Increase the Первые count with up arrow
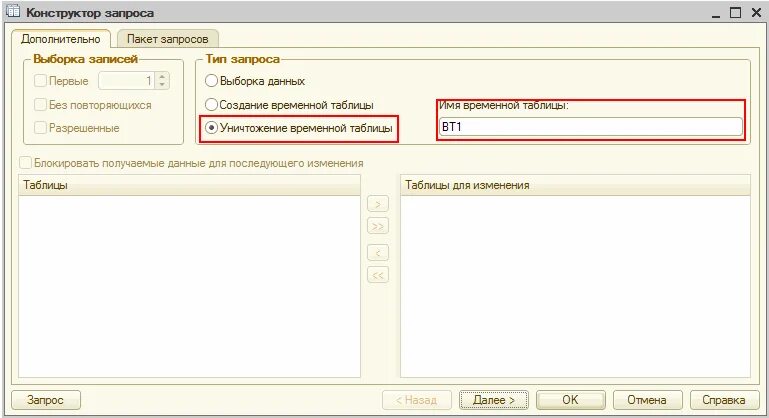Screen dimensions: 769x418 [x=162, y=77]
